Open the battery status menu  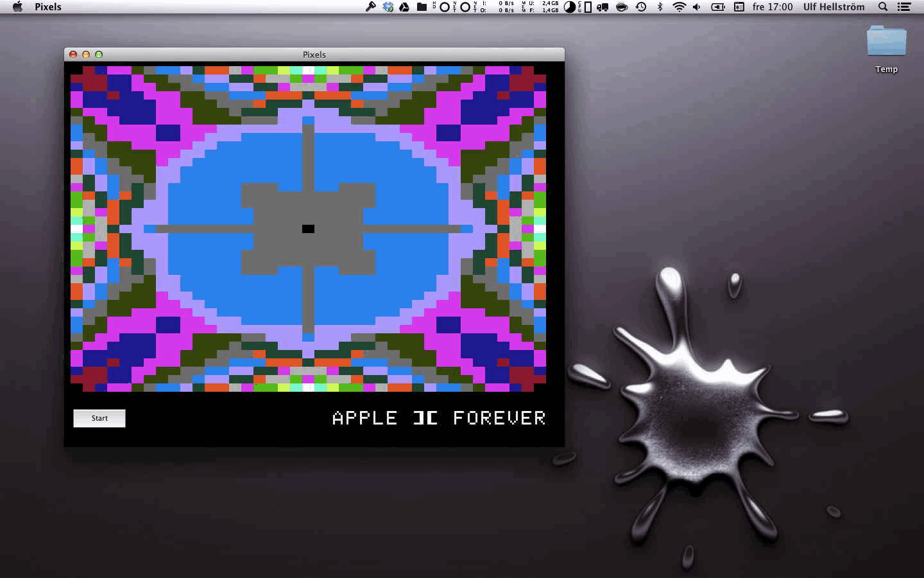click(718, 7)
